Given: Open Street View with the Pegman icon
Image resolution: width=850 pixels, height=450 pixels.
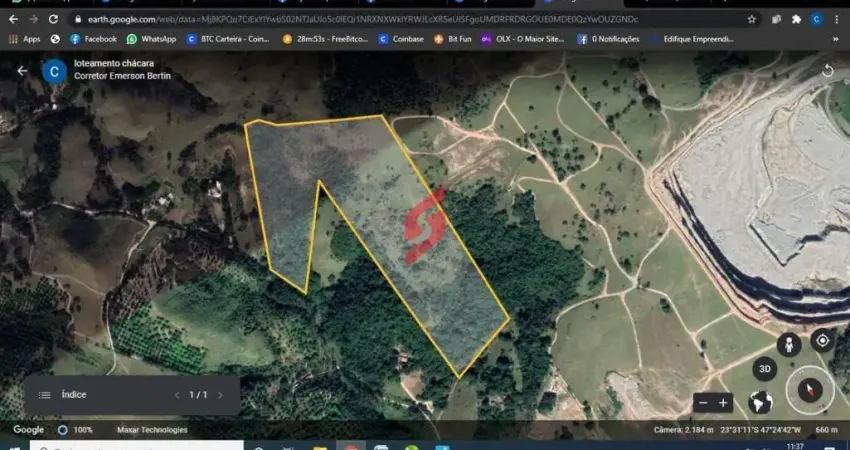Looking at the screenshot, I should 789,344.
